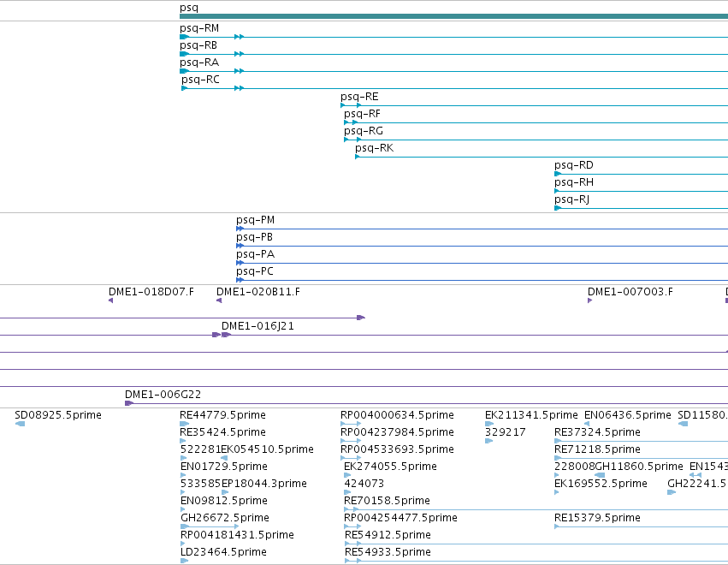Click DME1-020B11.F feature label
Screen dimensions: 728x565
pos(258,292)
